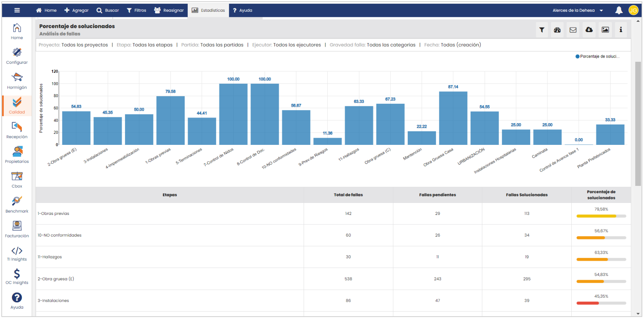Go to Recepción in sidebar
The height and width of the screenshot is (318, 644).
pos(17,130)
